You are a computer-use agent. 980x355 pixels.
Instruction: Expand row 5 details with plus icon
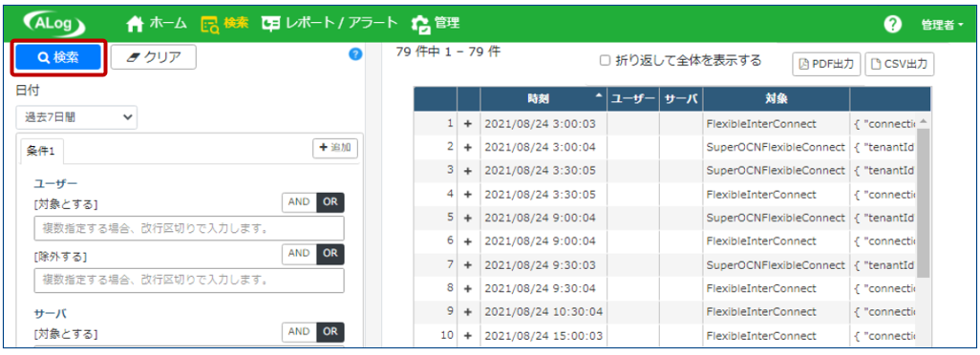[x=467, y=218]
